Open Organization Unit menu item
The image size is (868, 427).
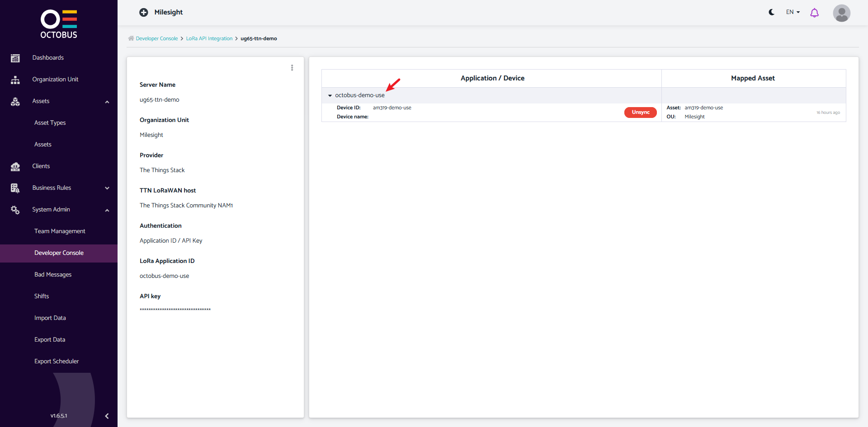(55, 80)
